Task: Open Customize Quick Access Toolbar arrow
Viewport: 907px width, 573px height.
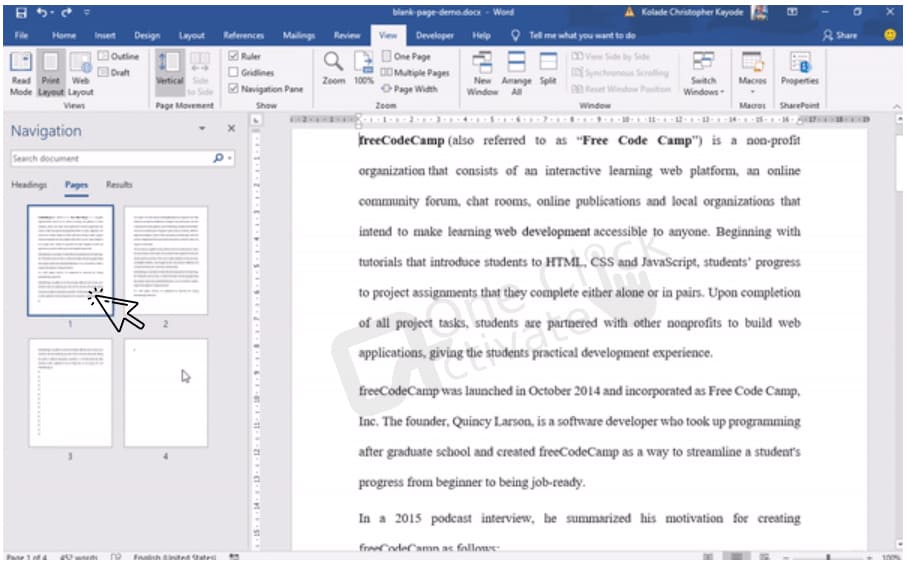Action: pyautogui.click(x=86, y=12)
